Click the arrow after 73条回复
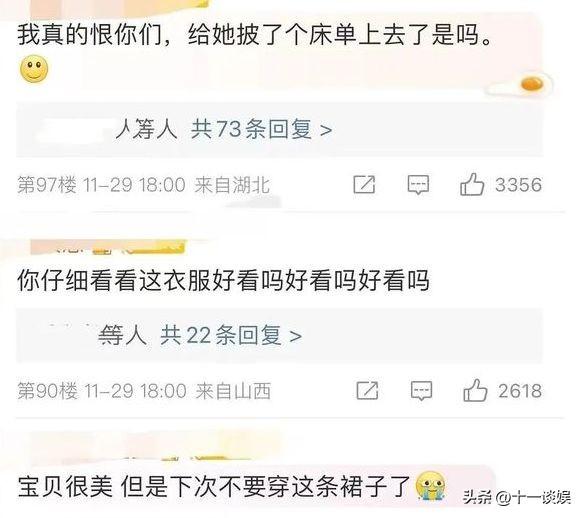 (x=326, y=130)
